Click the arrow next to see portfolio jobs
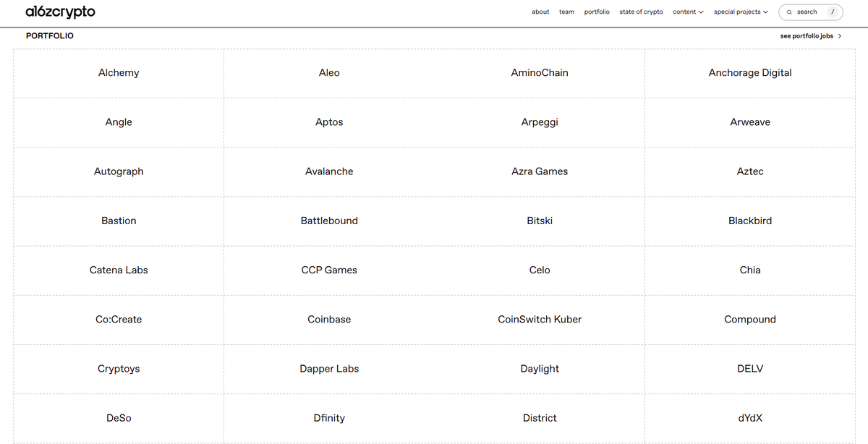Screen dimensions: 868x444 point(839,36)
